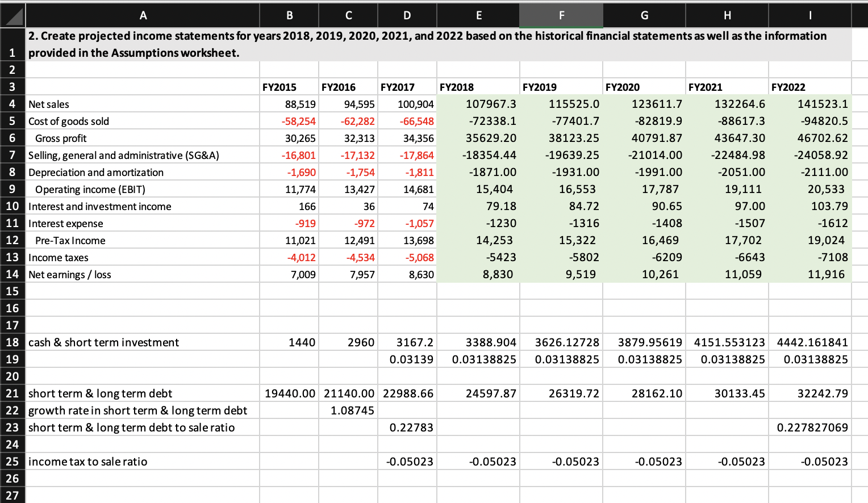868x503 pixels.
Task: Click the SG&A row label
Action: coord(124,156)
